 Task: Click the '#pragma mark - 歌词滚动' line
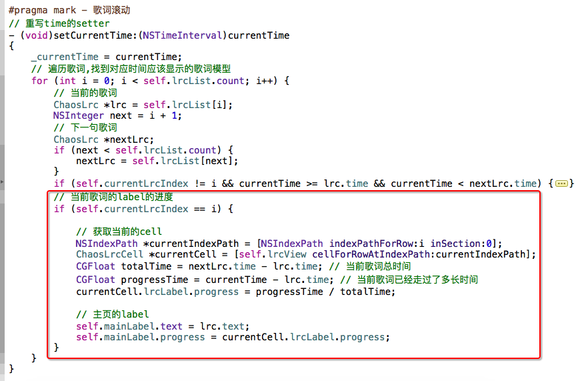click(69, 10)
